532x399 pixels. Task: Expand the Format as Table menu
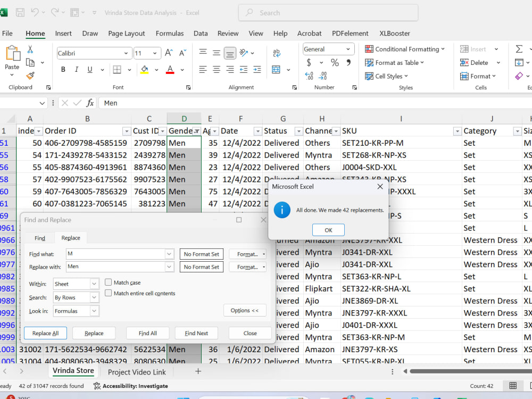pos(395,62)
